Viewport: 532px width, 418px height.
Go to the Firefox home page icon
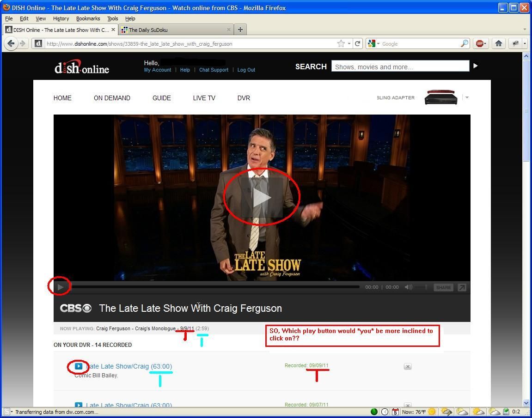click(498, 43)
